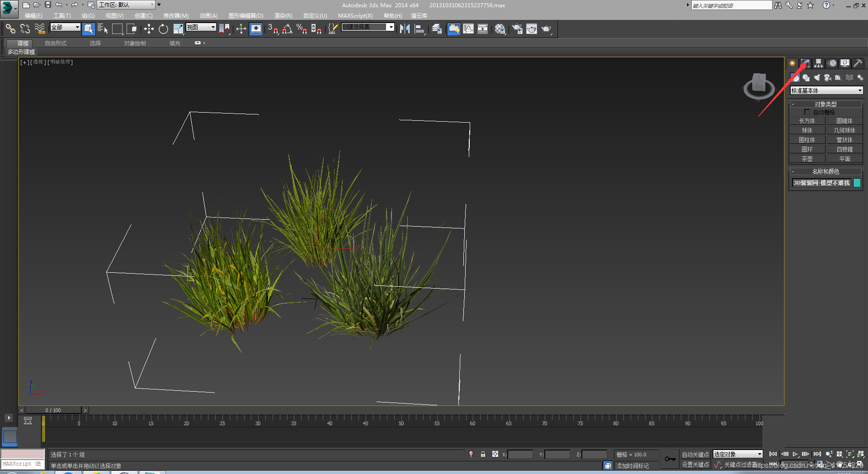Image resolution: width=868 pixels, height=474 pixels.
Task: Open the 渲染(R) menu
Action: click(x=283, y=16)
